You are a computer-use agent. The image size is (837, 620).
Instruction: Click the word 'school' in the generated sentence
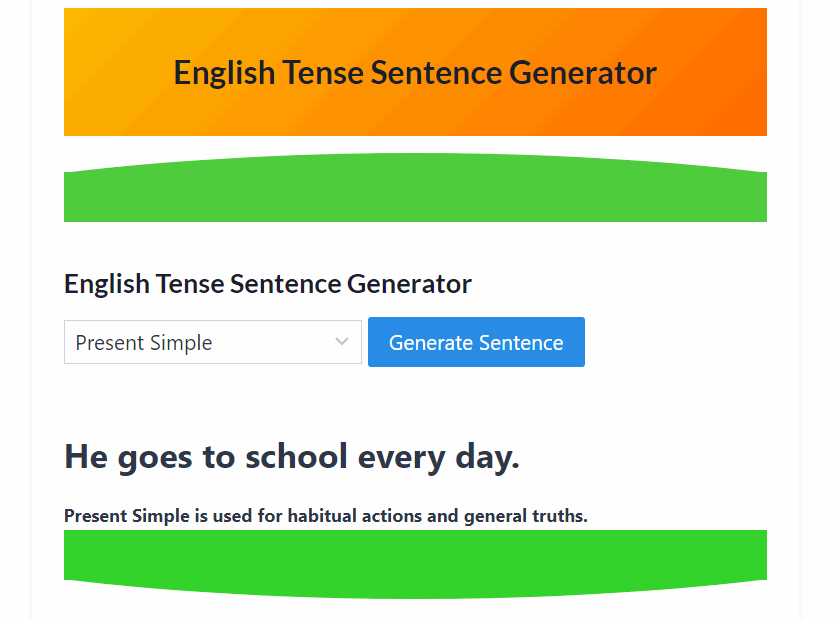297,457
